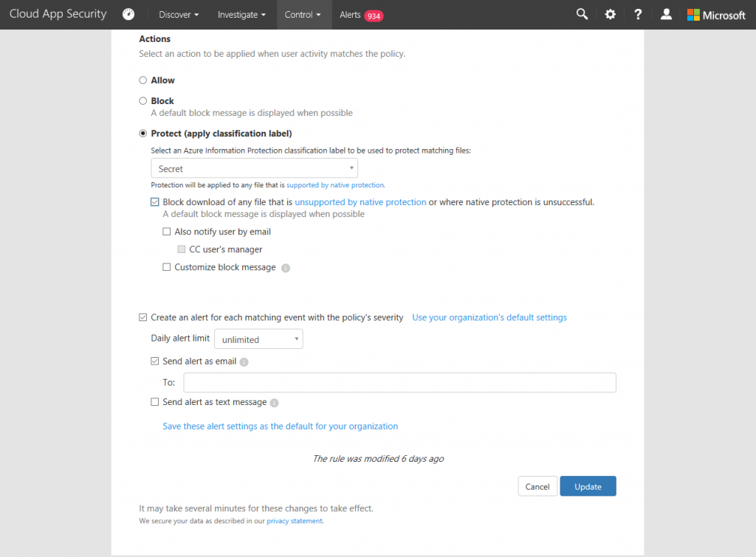756x557 pixels.
Task: Open the privacy statement link
Action: click(x=294, y=520)
